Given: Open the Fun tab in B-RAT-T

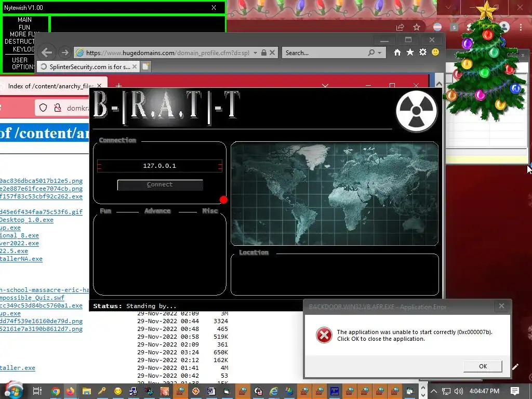Looking at the screenshot, I should 105,211.
